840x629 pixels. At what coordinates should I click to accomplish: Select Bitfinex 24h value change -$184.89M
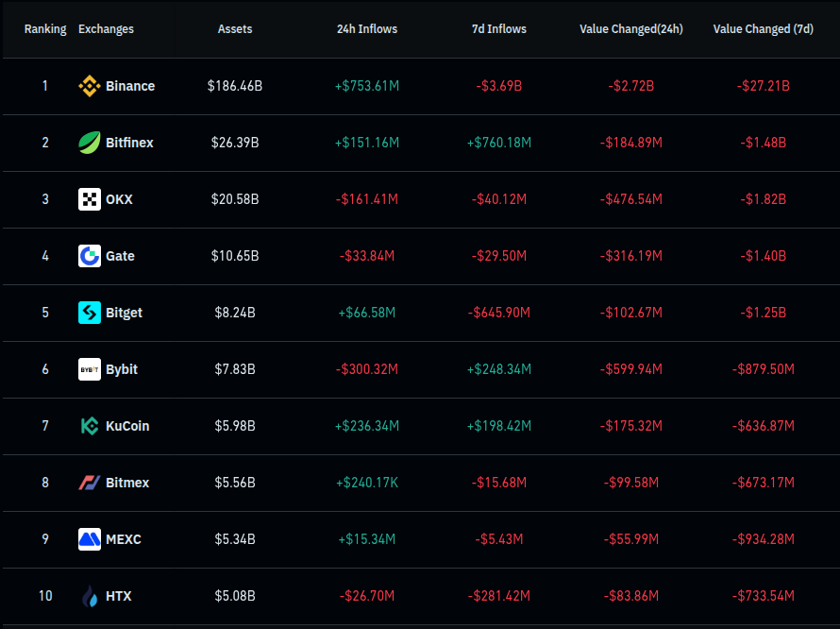coord(631,143)
